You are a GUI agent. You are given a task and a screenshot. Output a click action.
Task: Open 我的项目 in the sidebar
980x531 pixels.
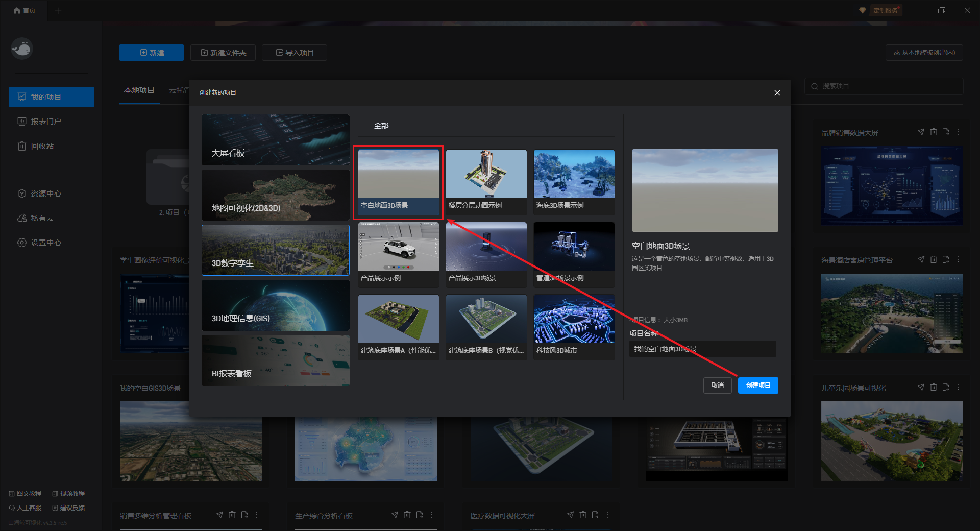pyautogui.click(x=52, y=97)
